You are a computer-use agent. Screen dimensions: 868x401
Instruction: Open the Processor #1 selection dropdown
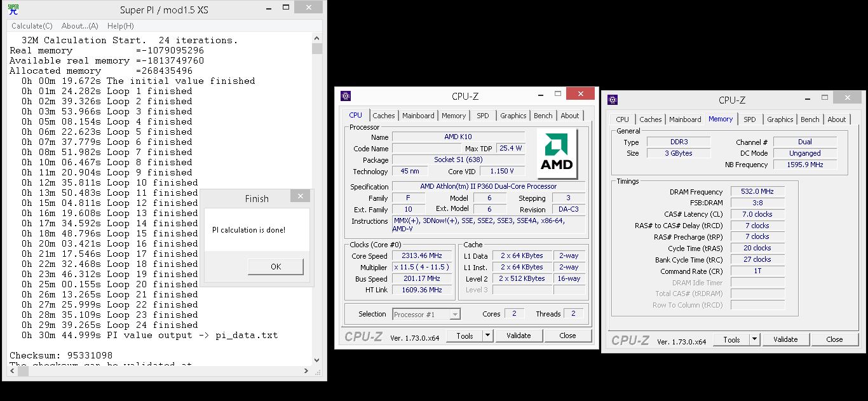(x=426, y=314)
